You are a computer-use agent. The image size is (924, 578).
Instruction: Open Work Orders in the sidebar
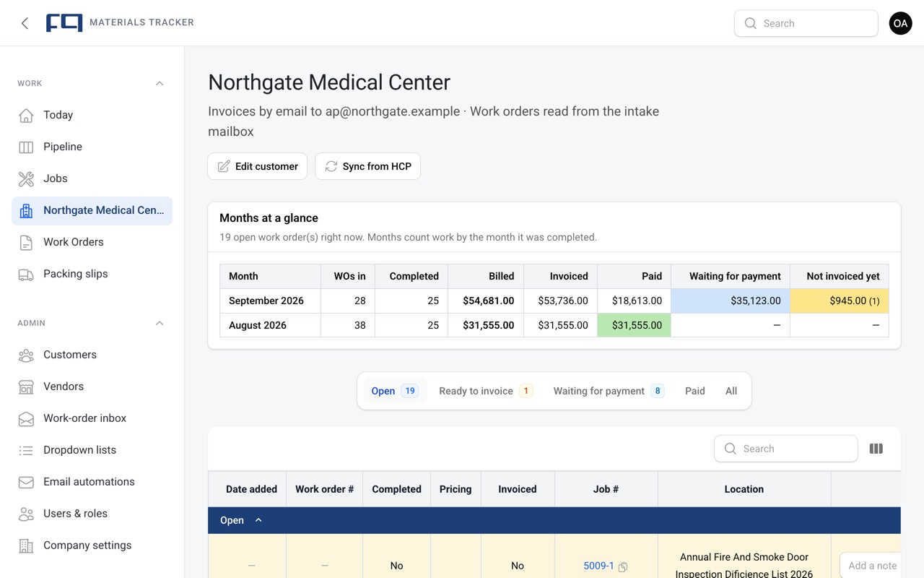[x=92, y=242]
